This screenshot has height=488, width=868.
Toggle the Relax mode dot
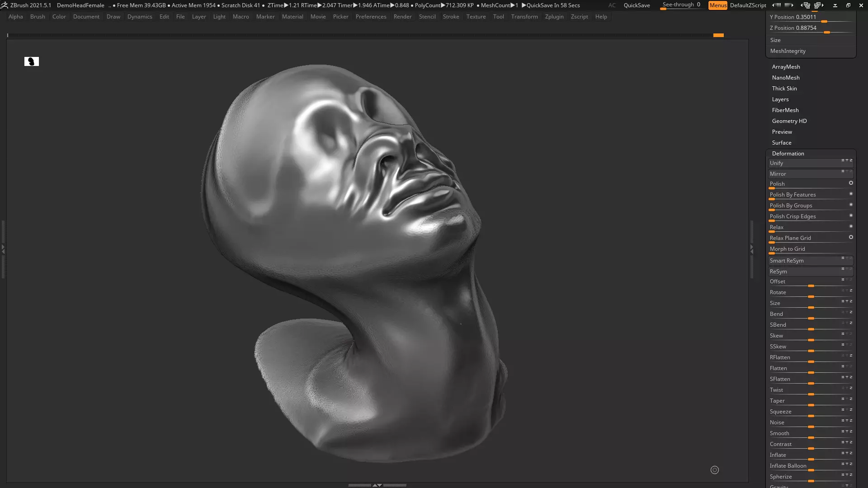pos(851,226)
